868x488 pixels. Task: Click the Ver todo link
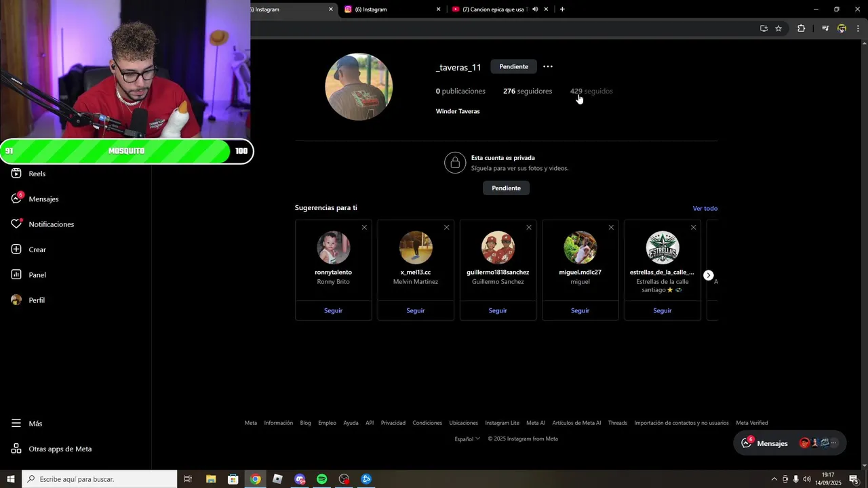click(x=705, y=208)
